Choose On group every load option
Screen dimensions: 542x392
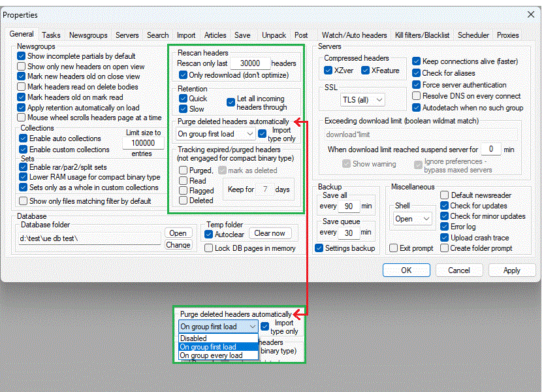tap(211, 355)
